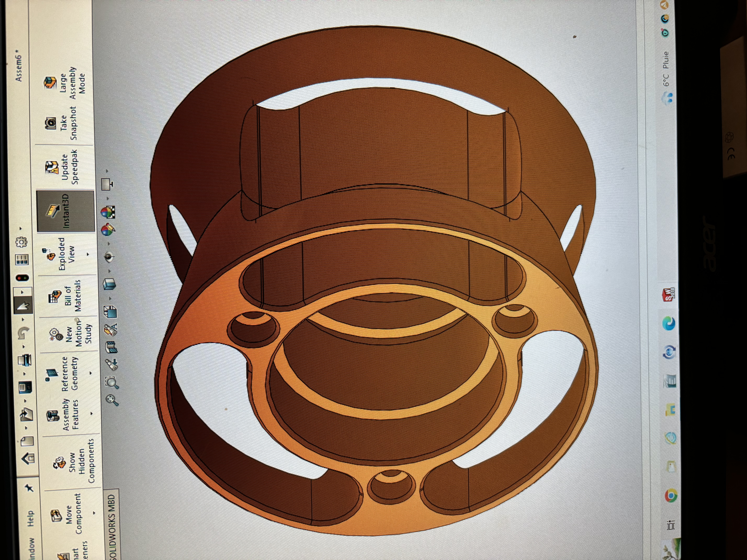Viewport: 747px width, 560px height.
Task: Click Zoom to Area magnifier
Action: click(112, 383)
